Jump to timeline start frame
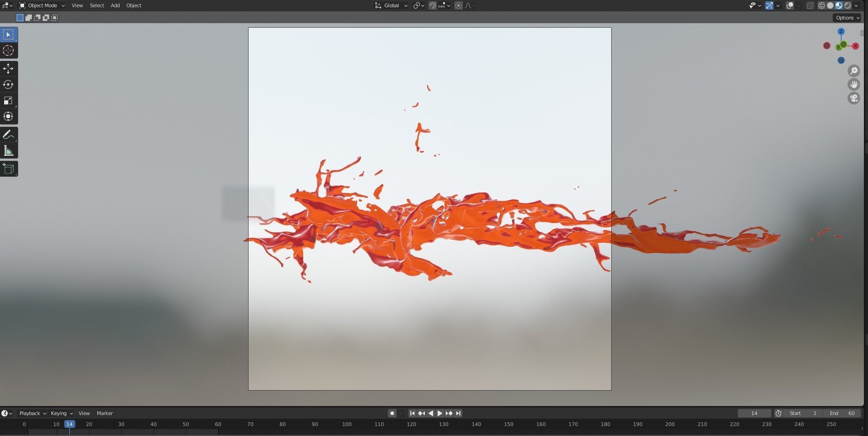This screenshot has width=868, height=436. tap(412, 413)
